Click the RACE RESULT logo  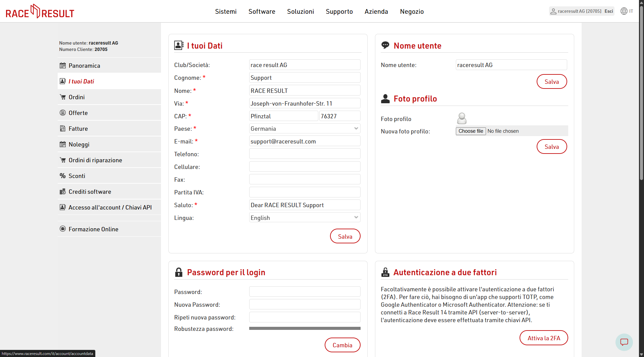coord(40,11)
